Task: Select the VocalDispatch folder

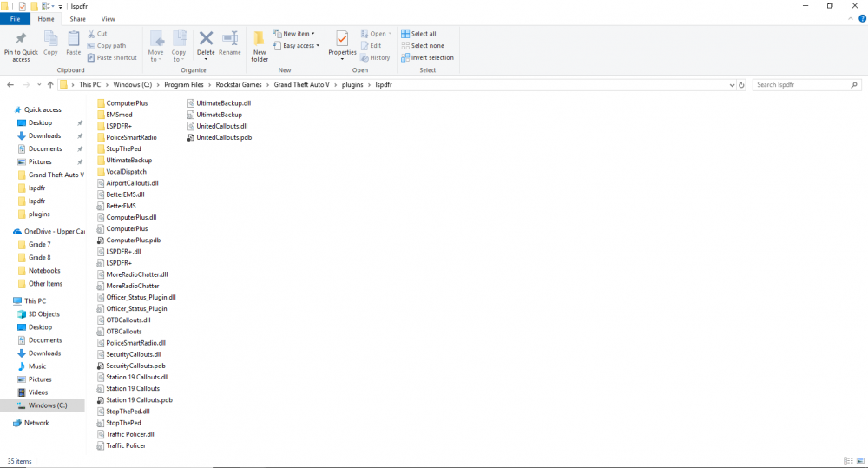Action: pyautogui.click(x=126, y=172)
